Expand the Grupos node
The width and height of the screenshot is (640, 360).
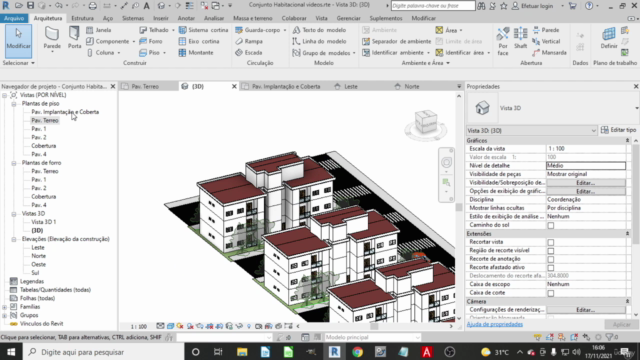coord(4,316)
